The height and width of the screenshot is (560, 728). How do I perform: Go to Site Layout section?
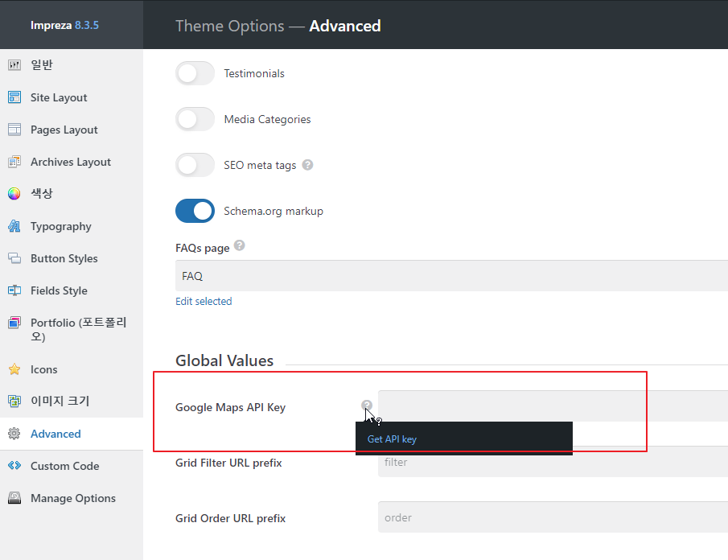[72, 97]
